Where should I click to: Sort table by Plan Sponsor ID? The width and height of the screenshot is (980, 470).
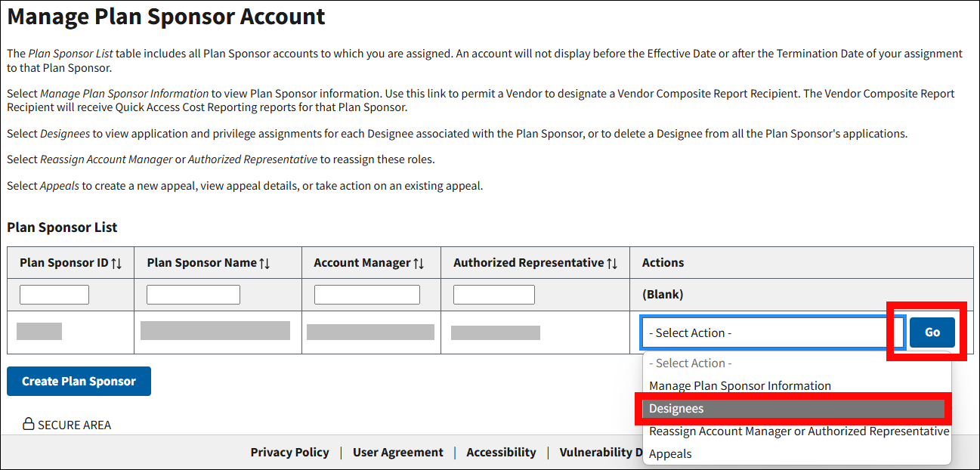116,263
